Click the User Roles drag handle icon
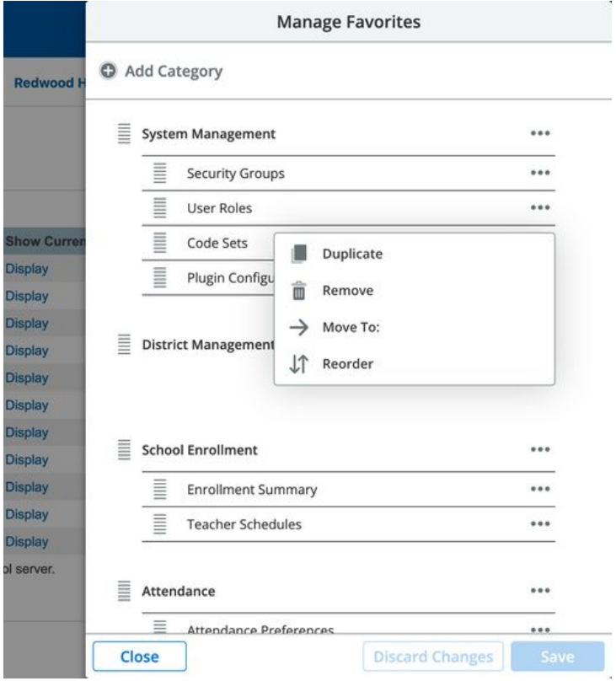Viewport: 616px width, 681px height. tap(161, 208)
